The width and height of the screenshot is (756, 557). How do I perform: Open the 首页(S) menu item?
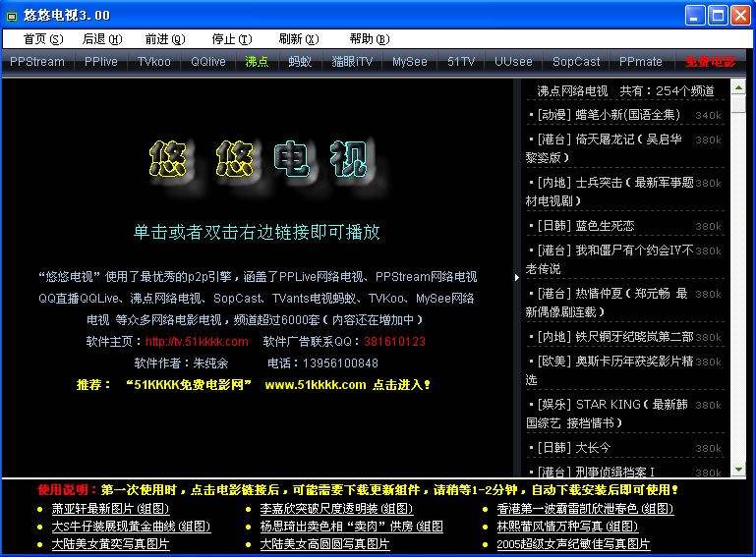pyautogui.click(x=42, y=39)
